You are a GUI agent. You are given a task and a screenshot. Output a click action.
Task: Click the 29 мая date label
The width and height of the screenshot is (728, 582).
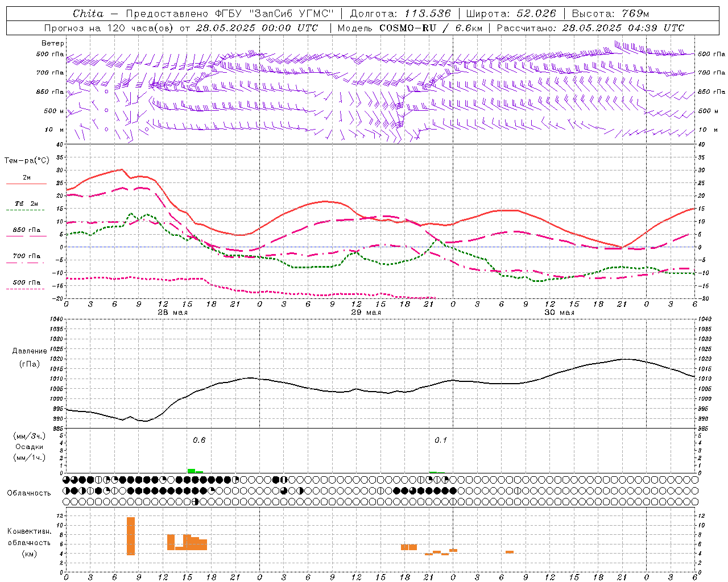click(x=366, y=313)
